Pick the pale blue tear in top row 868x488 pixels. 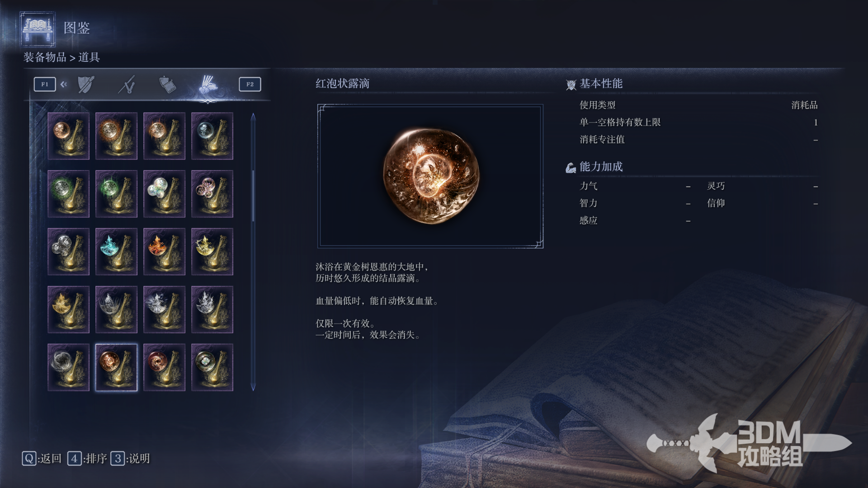tap(212, 136)
